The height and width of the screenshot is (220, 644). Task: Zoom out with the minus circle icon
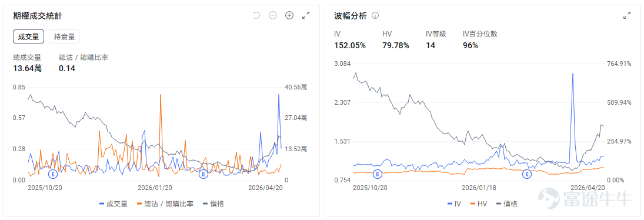(x=273, y=16)
